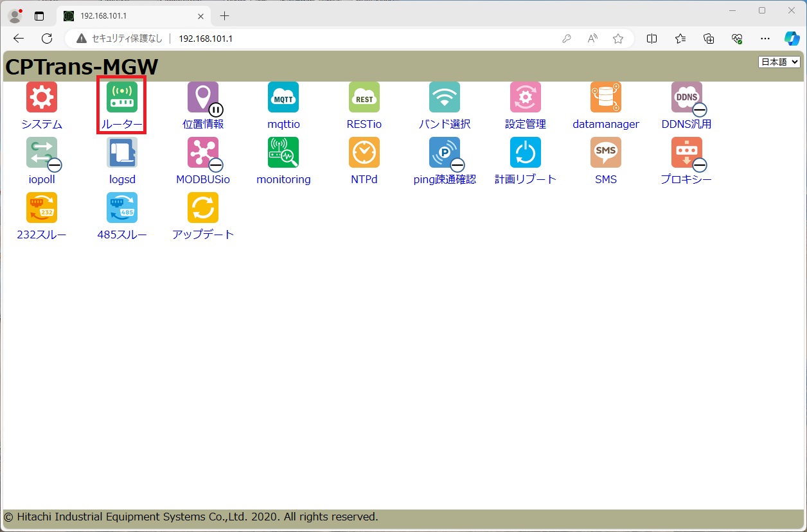Open a new browser tab
Image resolution: width=807 pixels, height=532 pixels.
pos(224,16)
